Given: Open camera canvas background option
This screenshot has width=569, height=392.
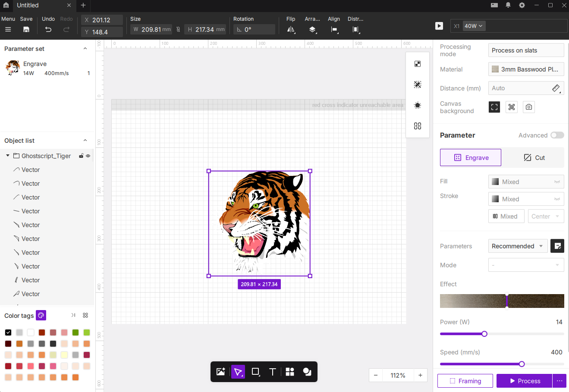Looking at the screenshot, I should pyautogui.click(x=529, y=107).
